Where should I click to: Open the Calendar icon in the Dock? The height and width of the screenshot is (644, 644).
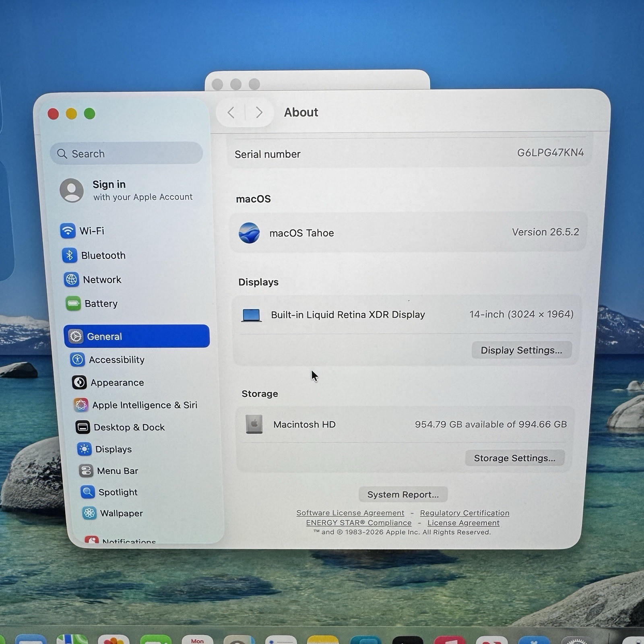point(197,639)
